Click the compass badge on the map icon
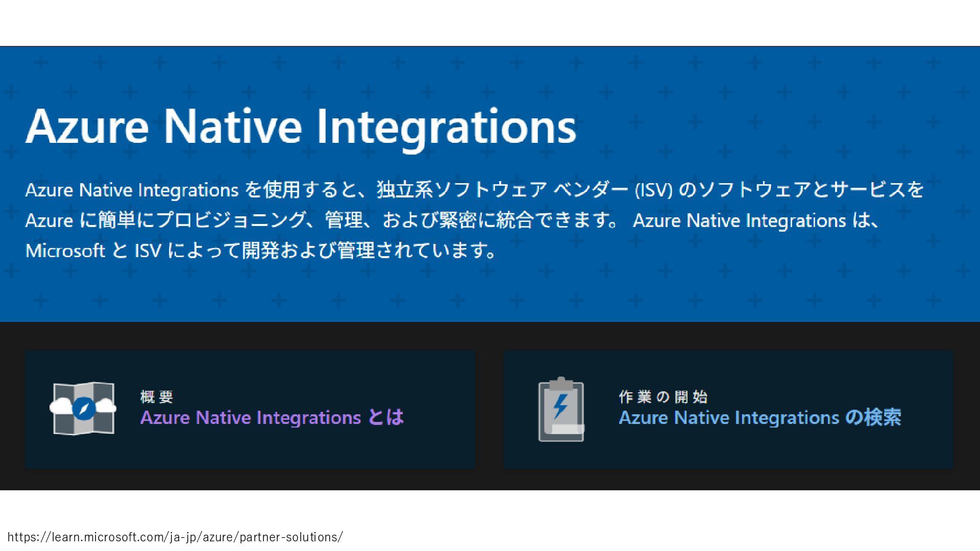 [x=84, y=408]
